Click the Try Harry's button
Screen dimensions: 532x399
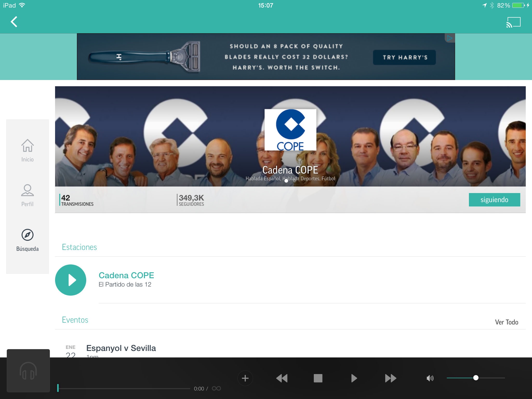point(404,57)
